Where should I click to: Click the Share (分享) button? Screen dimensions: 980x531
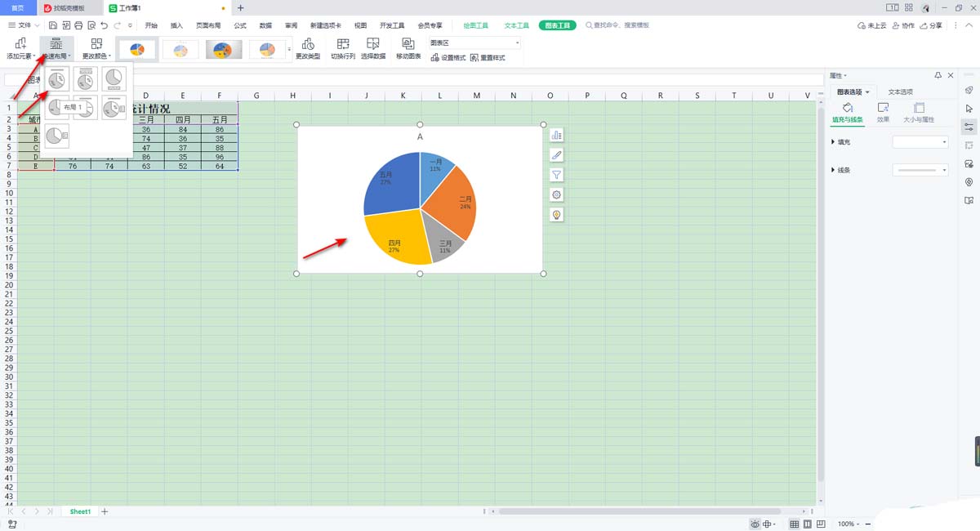[933, 25]
